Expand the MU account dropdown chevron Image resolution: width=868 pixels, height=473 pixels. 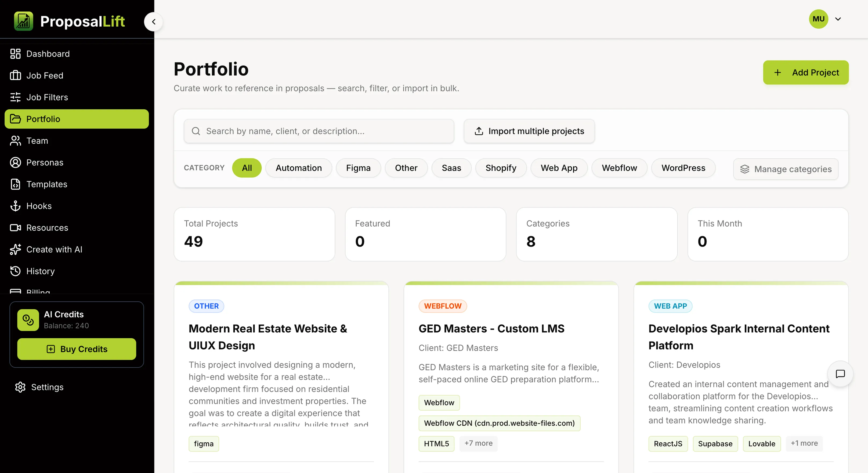point(838,19)
